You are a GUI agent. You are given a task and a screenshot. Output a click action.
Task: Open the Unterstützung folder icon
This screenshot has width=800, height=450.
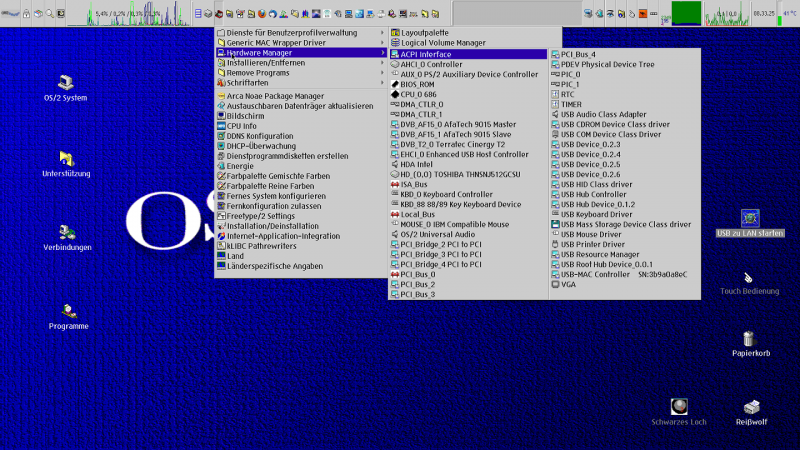pyautogui.click(x=66, y=159)
